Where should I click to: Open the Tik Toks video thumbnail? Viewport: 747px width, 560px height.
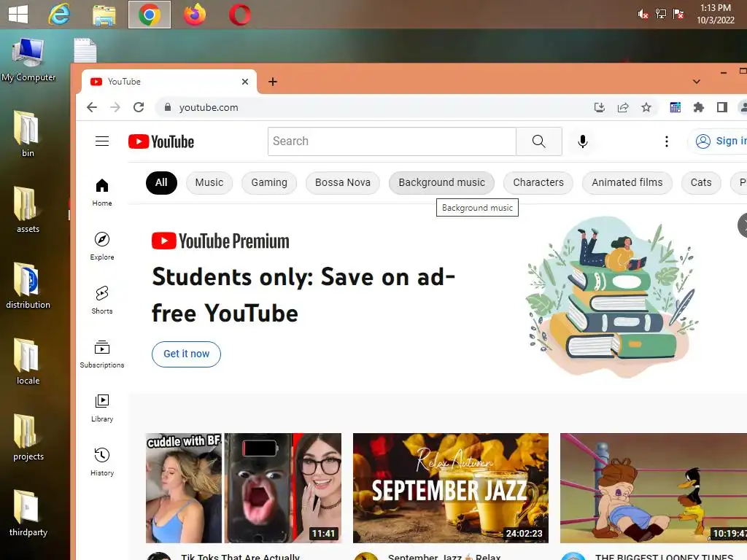point(244,488)
